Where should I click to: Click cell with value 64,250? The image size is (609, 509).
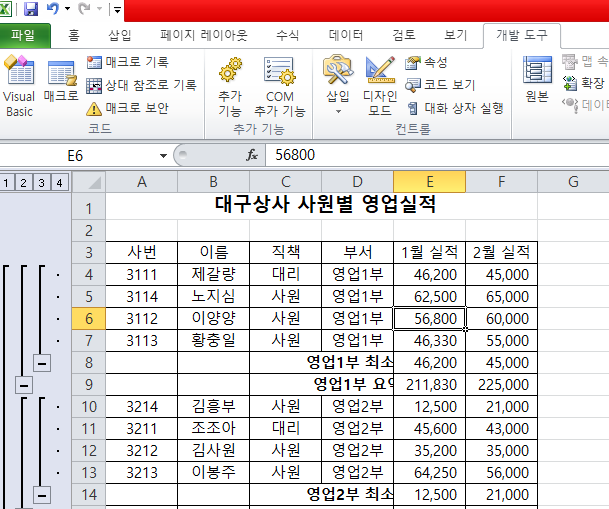[429, 473]
